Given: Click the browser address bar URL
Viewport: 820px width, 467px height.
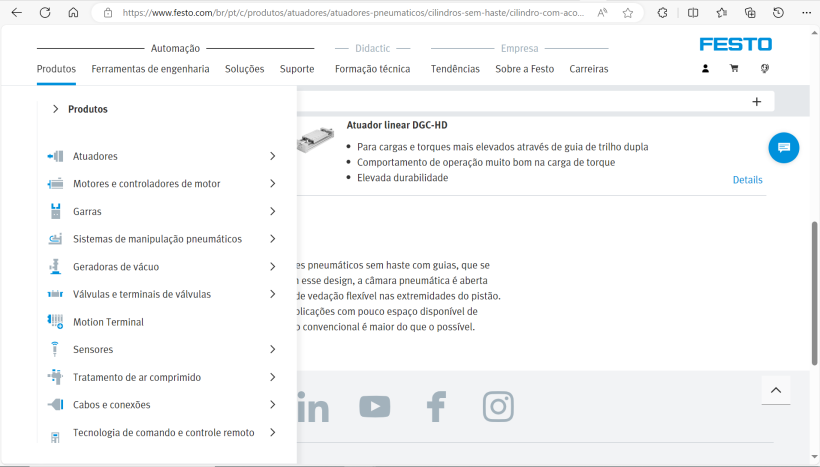Looking at the screenshot, I should (x=353, y=13).
